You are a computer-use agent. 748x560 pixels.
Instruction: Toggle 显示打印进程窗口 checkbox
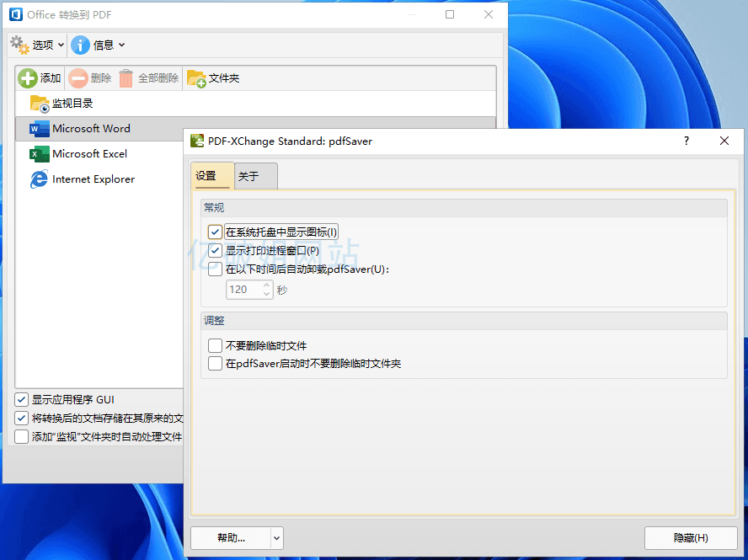[x=216, y=251]
